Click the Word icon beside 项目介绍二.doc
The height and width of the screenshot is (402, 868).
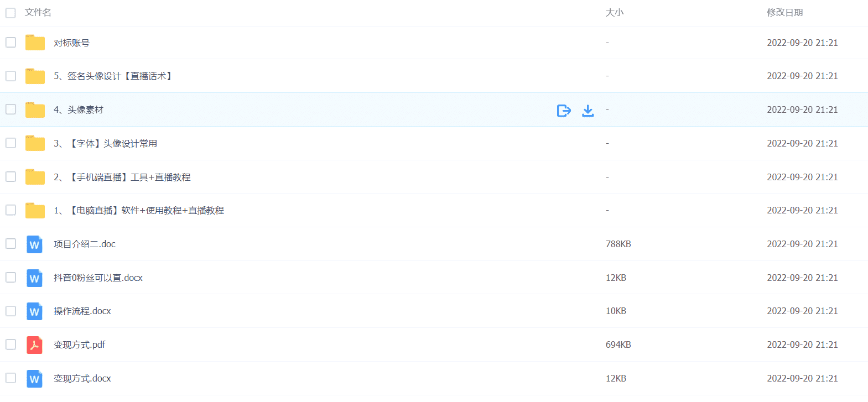(x=34, y=244)
